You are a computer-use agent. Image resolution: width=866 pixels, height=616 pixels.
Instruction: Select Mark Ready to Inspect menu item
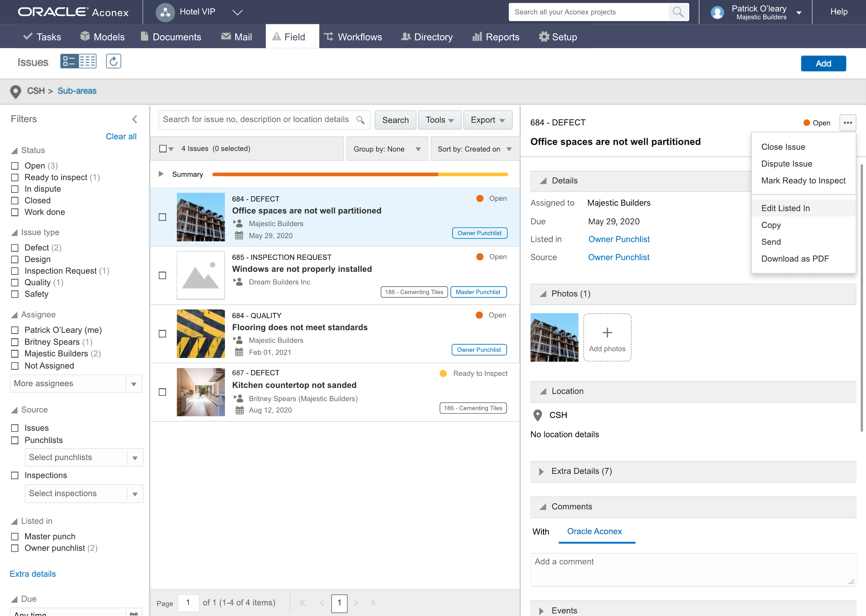click(803, 180)
